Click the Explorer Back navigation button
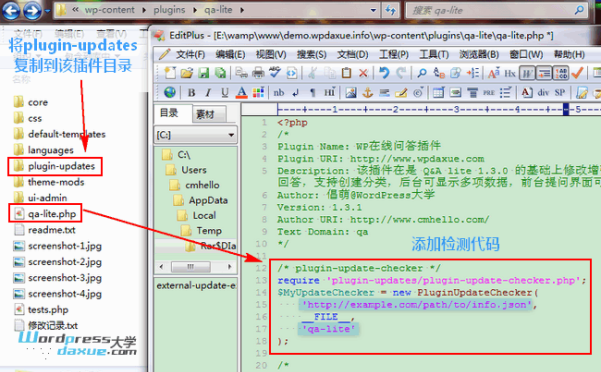The height and width of the screenshot is (372, 601). tap(11, 10)
